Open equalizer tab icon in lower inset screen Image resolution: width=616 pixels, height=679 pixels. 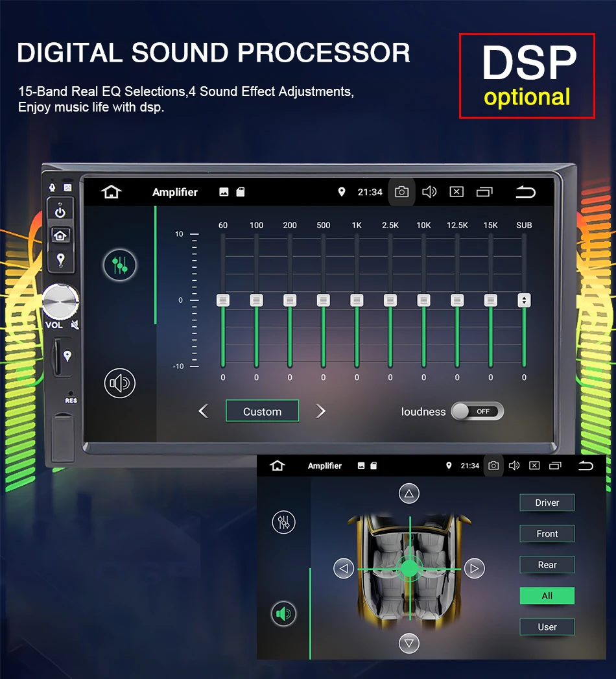[283, 522]
